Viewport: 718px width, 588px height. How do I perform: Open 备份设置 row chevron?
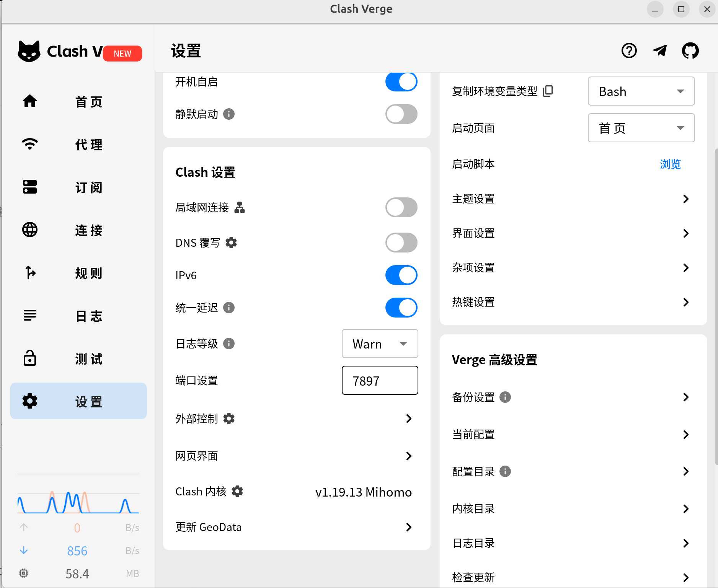pos(686,397)
